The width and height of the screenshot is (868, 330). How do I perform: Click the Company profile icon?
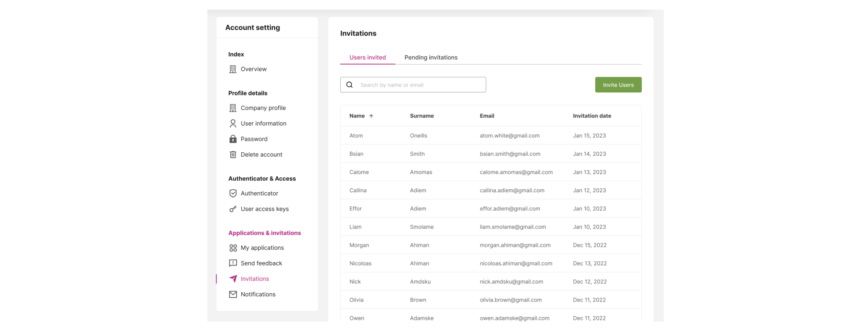click(x=232, y=108)
